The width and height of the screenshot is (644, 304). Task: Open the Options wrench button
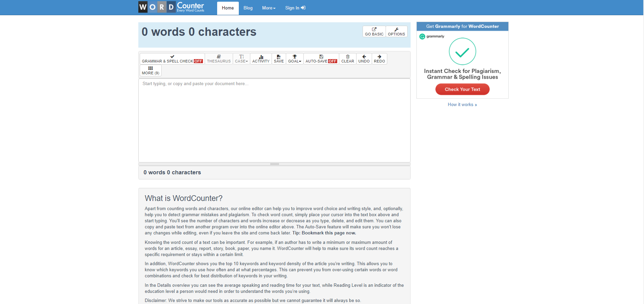[x=396, y=31]
